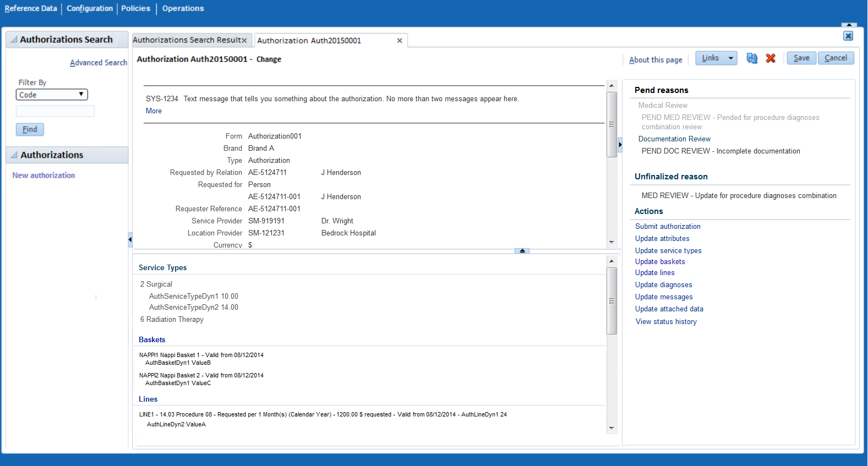Open the Policies menu
Viewport: 868px width, 466px height.
tap(136, 8)
